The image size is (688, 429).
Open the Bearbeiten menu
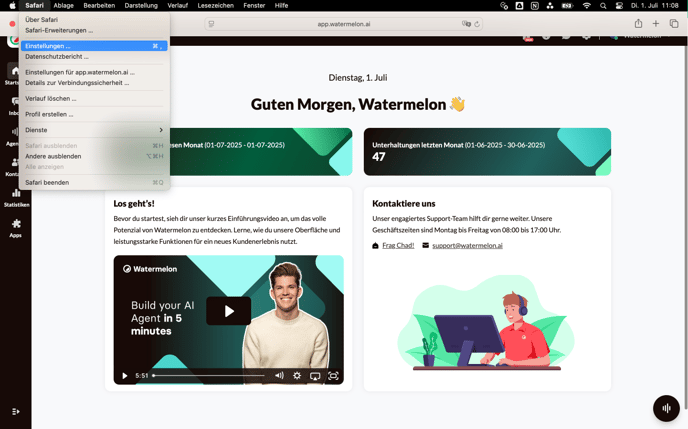click(99, 5)
